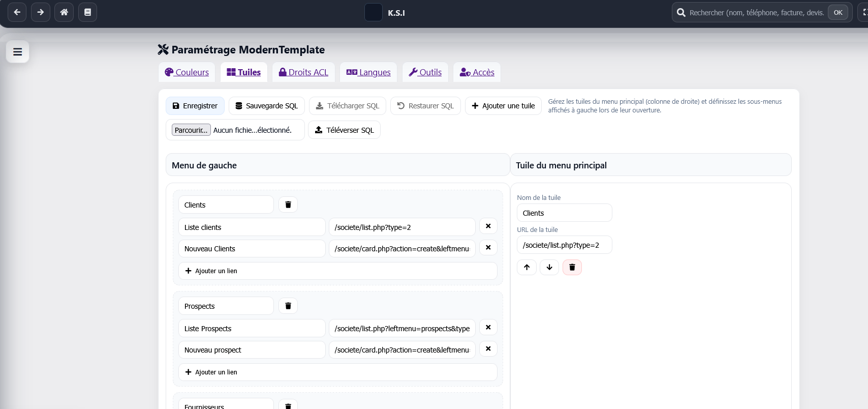868x409 pixels.
Task: Delete the Prospects menu group
Action: [x=288, y=306]
